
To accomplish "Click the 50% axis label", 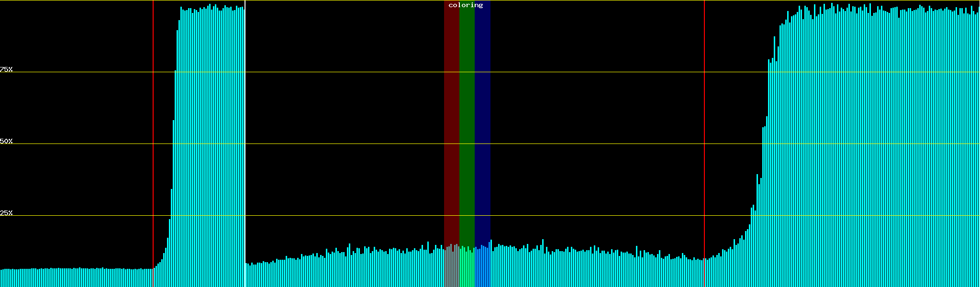I will (x=6, y=141).
